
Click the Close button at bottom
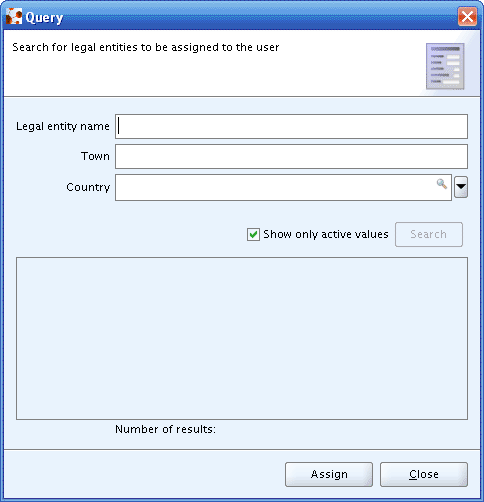pyautogui.click(x=424, y=474)
